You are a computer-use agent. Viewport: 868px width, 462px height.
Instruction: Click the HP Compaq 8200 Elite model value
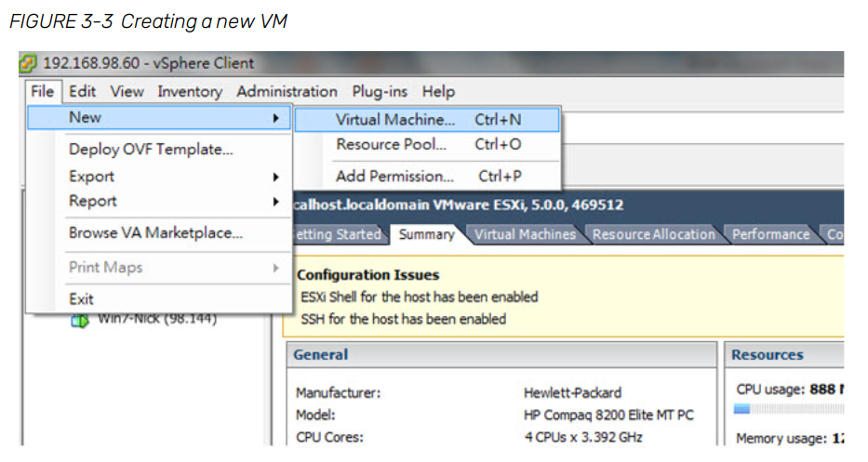(x=608, y=415)
